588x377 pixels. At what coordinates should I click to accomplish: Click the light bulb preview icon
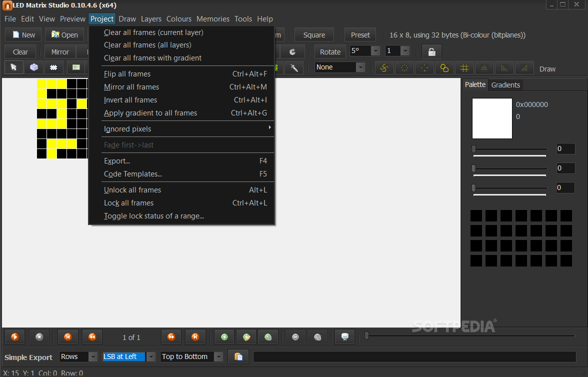344,337
